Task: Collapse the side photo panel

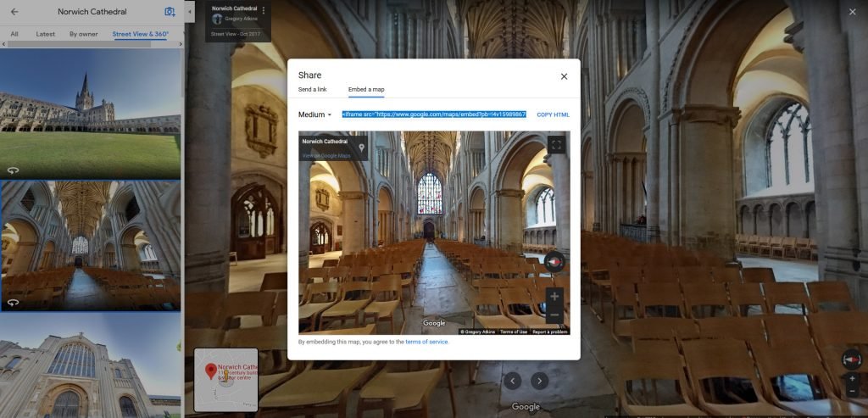Action: (x=188, y=12)
